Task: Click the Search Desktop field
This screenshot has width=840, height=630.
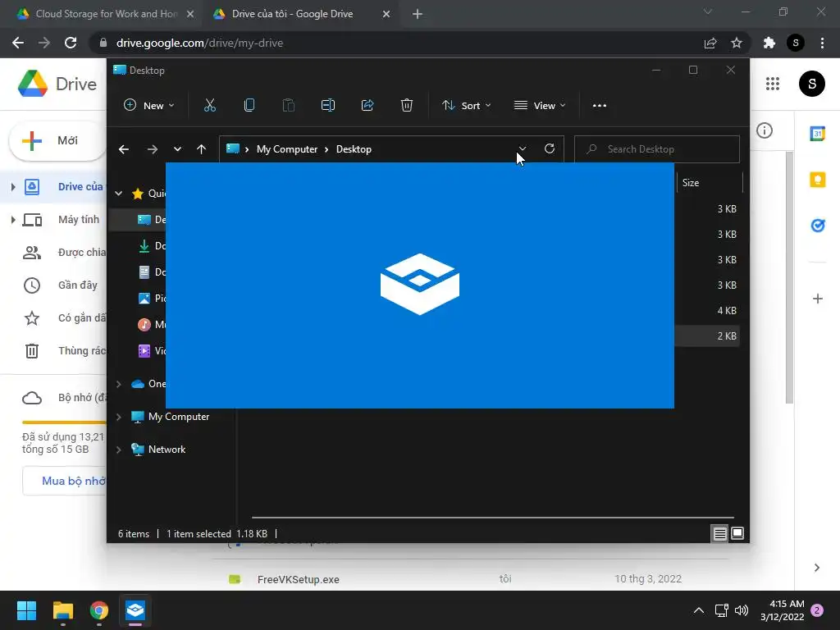Action: pyautogui.click(x=657, y=149)
